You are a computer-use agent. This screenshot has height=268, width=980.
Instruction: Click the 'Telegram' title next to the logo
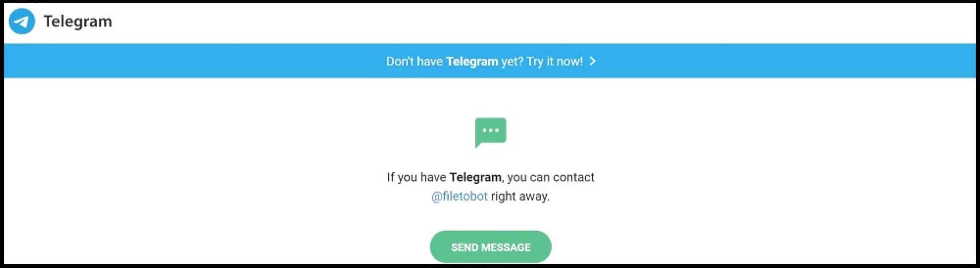click(78, 21)
